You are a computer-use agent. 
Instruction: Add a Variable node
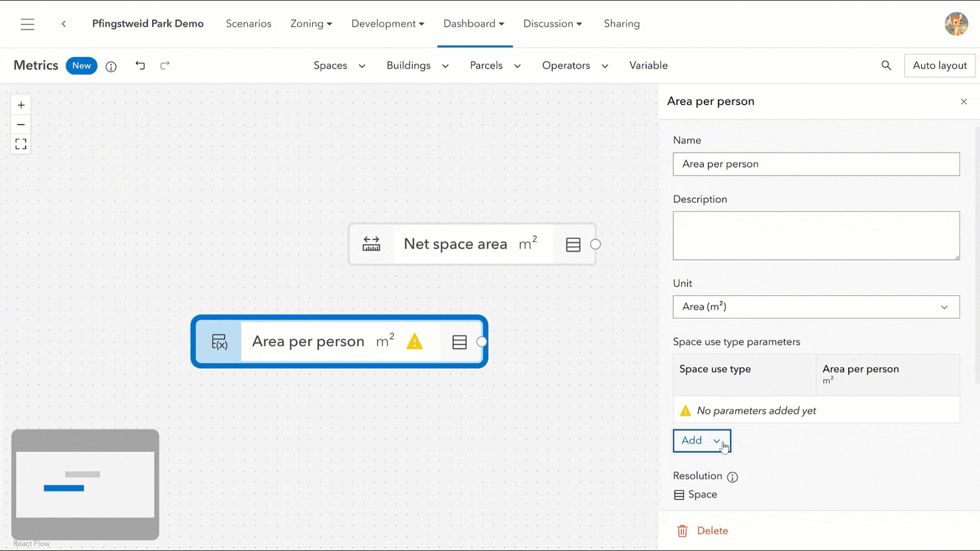coord(648,66)
